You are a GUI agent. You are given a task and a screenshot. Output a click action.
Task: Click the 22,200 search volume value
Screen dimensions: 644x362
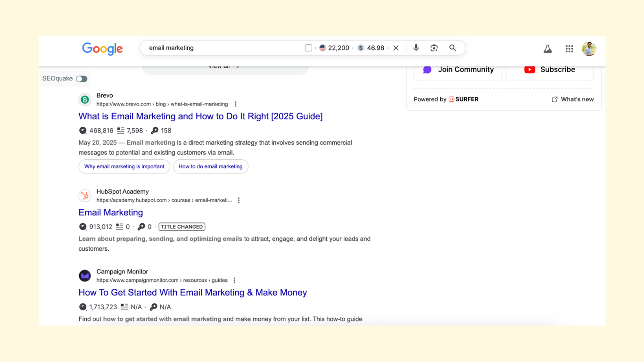[x=339, y=48]
